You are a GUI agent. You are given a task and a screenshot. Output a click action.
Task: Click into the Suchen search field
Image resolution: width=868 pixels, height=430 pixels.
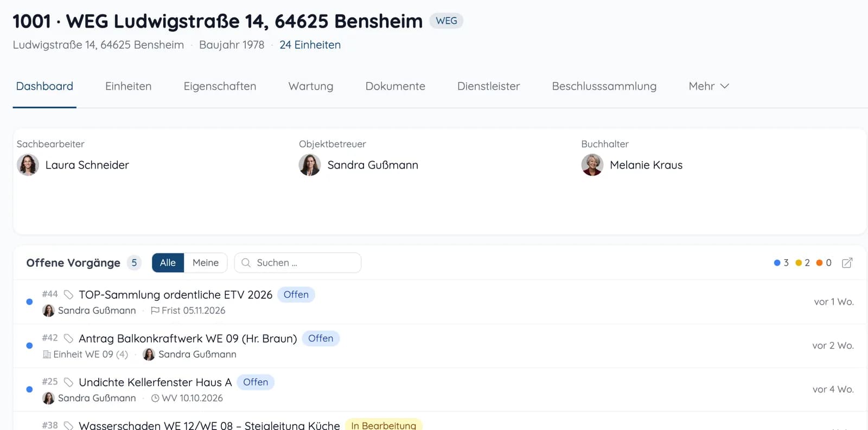[x=298, y=263]
